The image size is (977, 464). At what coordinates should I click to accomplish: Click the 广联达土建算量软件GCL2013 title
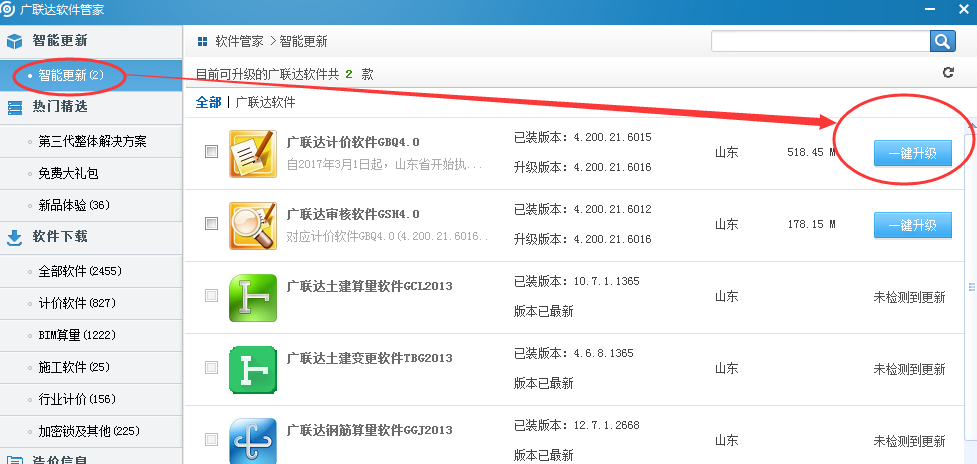click(369, 286)
